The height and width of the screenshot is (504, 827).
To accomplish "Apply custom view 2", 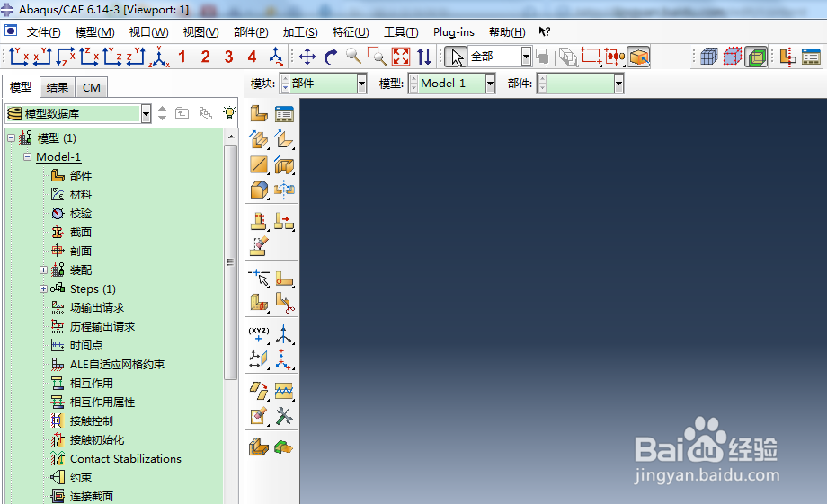I will tap(206, 57).
